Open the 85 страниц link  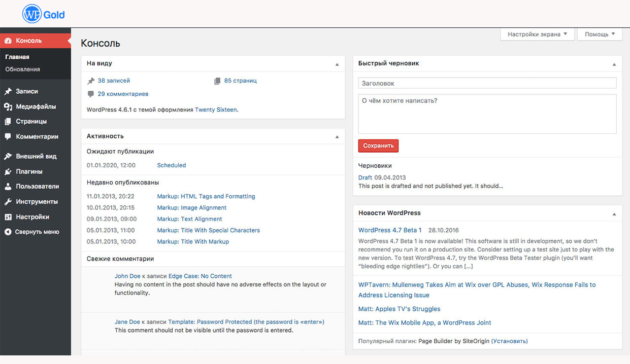(241, 81)
